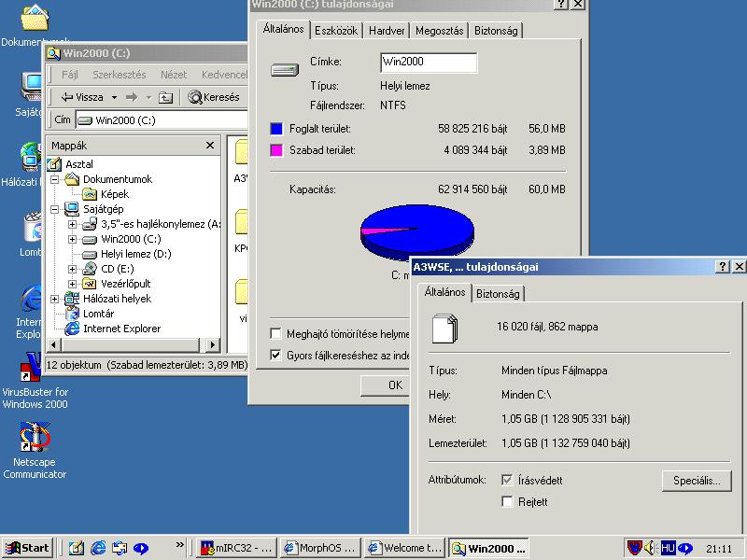Open the Netscape Communicator desktop icon
The height and width of the screenshot is (560, 747).
[35, 438]
